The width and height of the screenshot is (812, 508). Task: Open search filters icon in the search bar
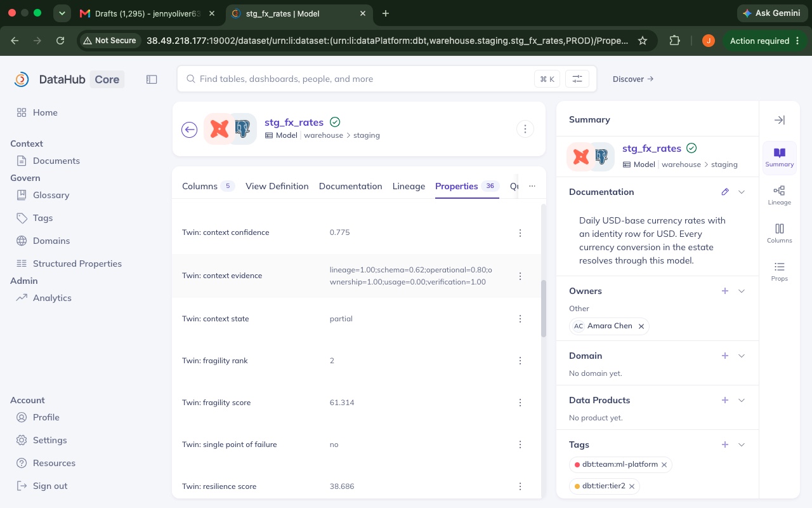pyautogui.click(x=577, y=79)
